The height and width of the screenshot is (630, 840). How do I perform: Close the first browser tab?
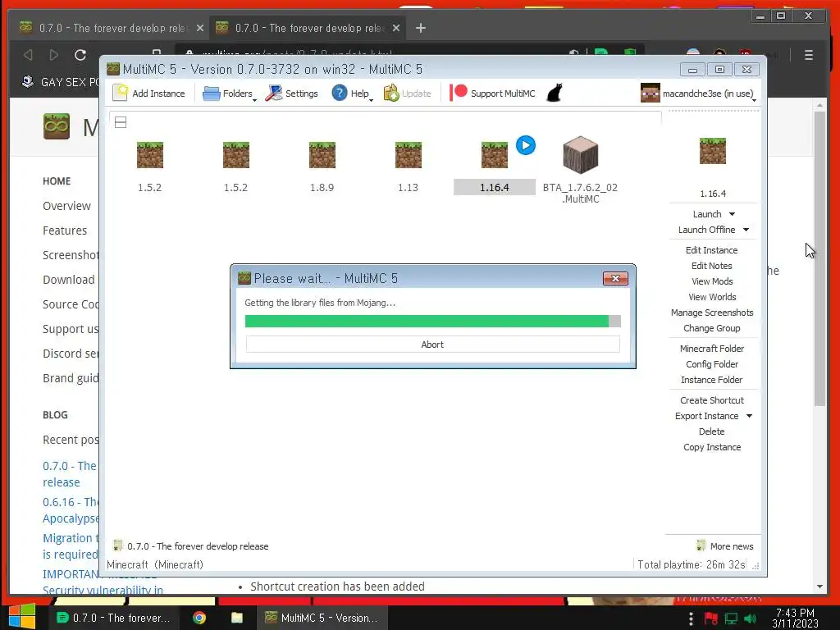200,28
